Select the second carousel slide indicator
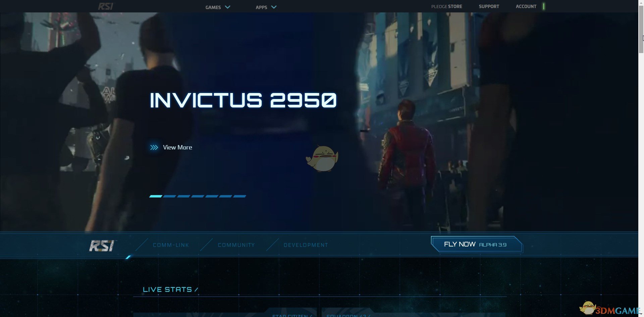The width and height of the screenshot is (644, 317). coord(170,196)
